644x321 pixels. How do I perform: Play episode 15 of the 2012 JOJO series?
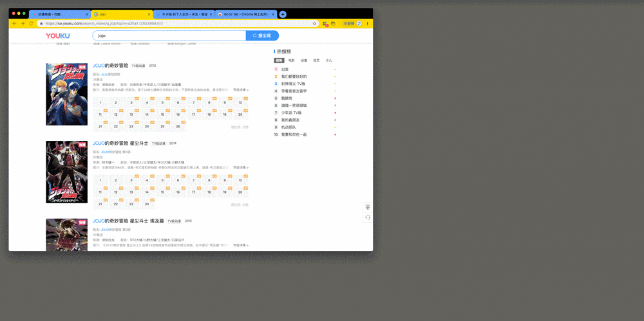point(163,114)
